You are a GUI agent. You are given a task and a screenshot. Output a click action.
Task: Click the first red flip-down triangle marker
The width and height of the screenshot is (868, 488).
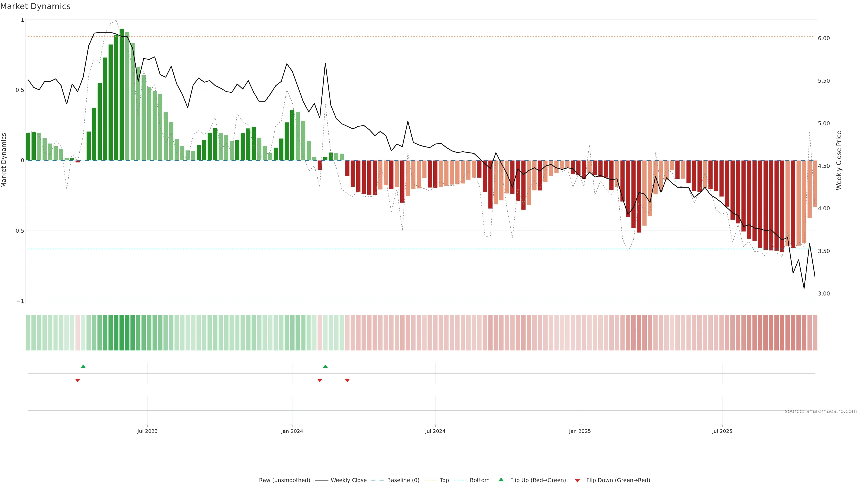pos(78,380)
